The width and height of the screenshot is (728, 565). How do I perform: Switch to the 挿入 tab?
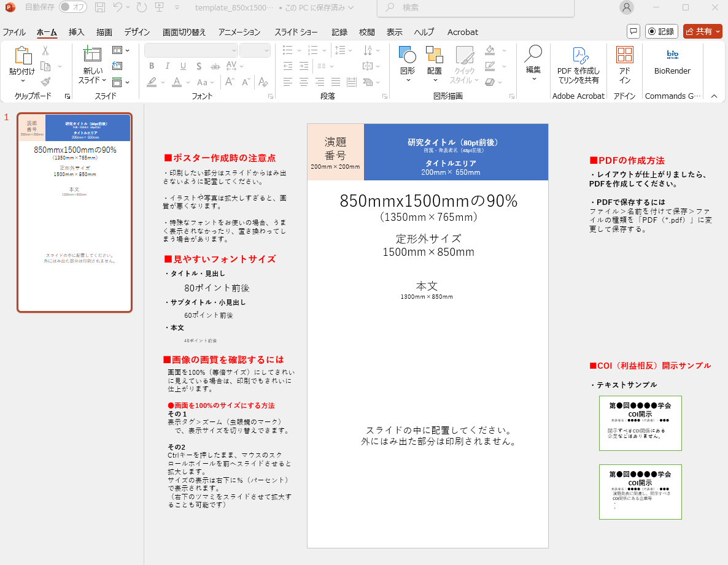click(77, 32)
